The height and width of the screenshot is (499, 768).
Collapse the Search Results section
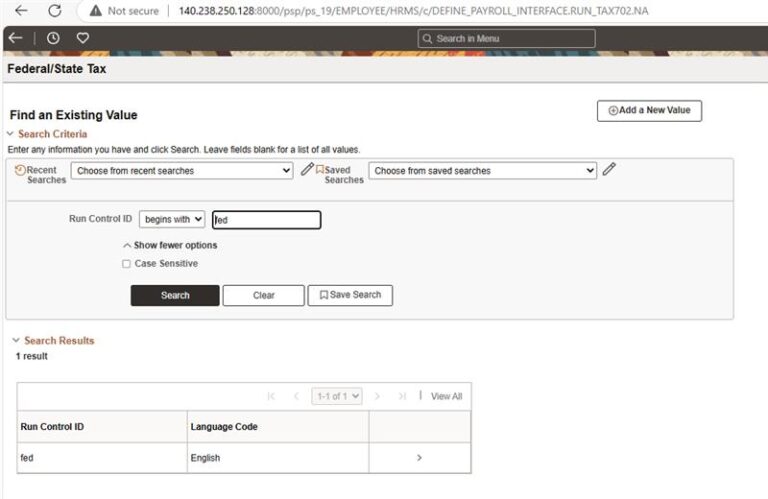(16, 341)
